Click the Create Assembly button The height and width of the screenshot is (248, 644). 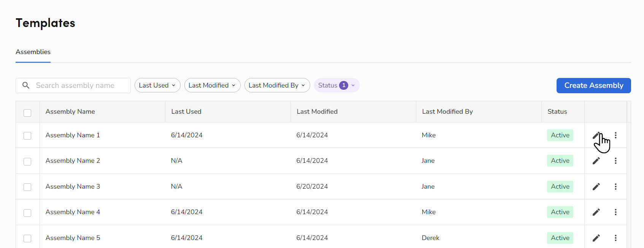pos(593,86)
